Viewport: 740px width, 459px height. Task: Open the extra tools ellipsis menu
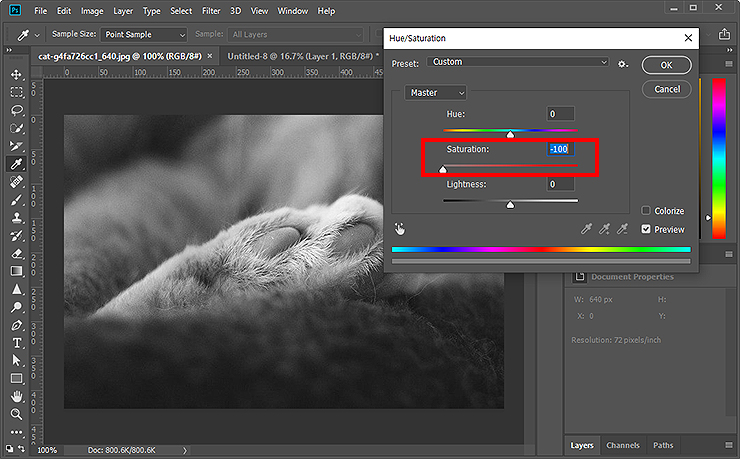pyautogui.click(x=17, y=432)
